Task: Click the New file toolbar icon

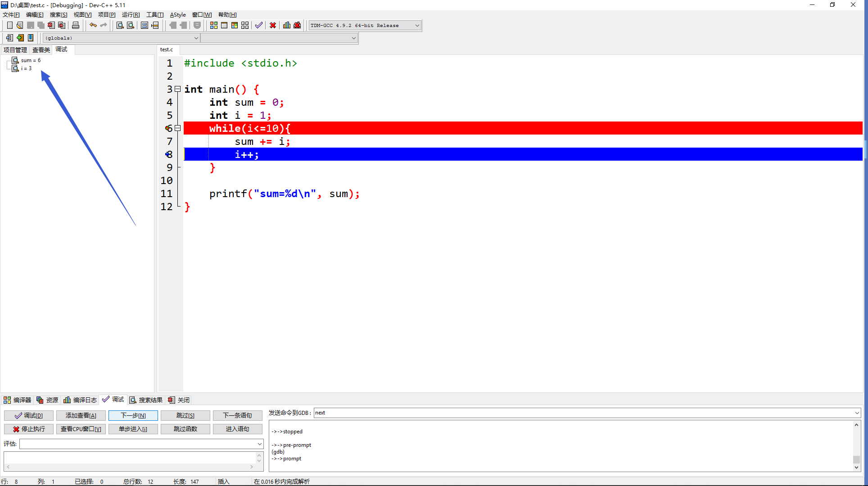Action: point(9,25)
